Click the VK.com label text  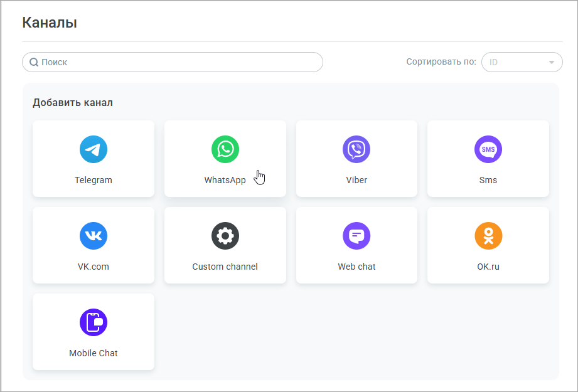pyautogui.click(x=94, y=267)
